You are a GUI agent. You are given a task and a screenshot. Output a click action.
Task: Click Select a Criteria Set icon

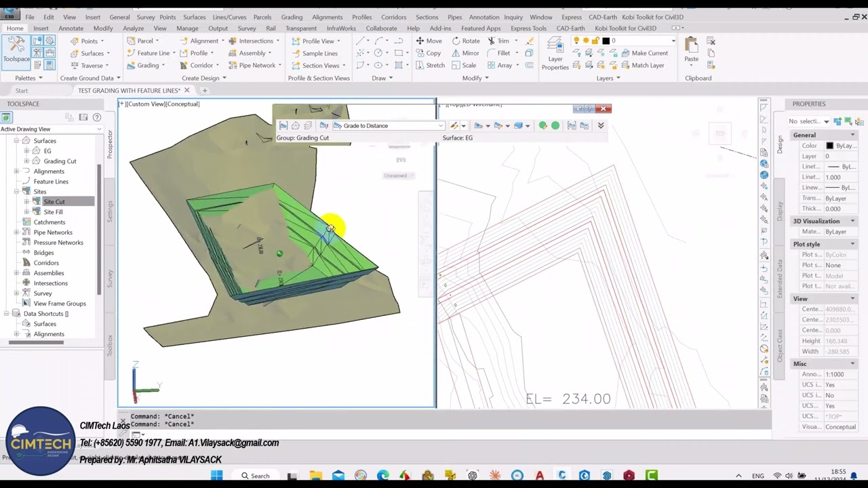(324, 125)
